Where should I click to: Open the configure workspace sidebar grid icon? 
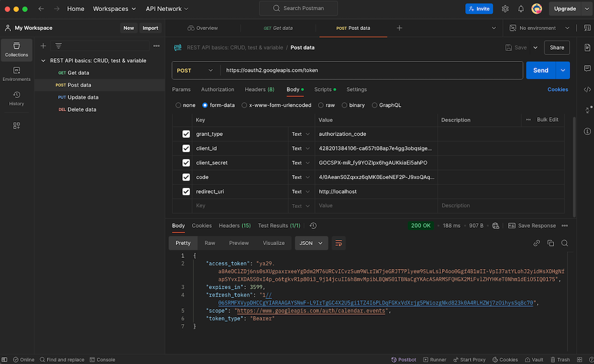(x=16, y=126)
